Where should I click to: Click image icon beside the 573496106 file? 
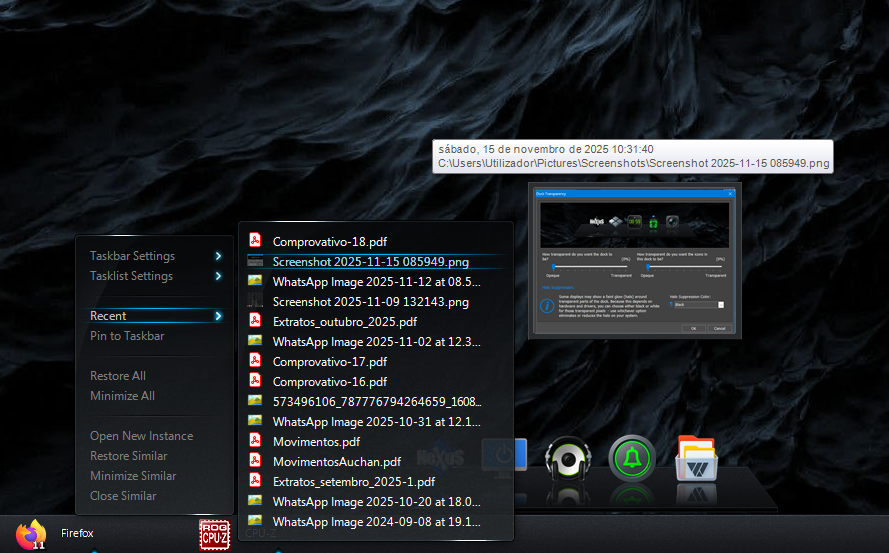click(x=256, y=401)
